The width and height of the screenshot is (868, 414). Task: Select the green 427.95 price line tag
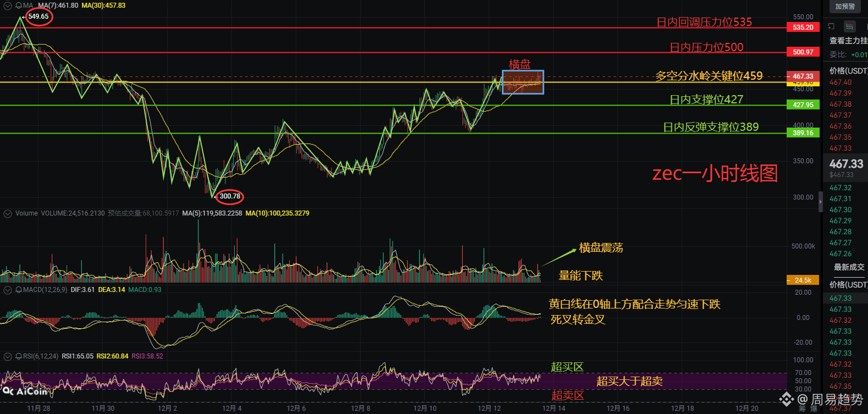803,105
